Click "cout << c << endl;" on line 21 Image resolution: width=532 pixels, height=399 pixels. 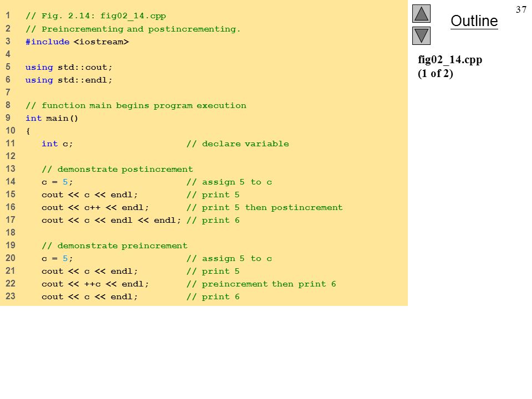click(90, 272)
